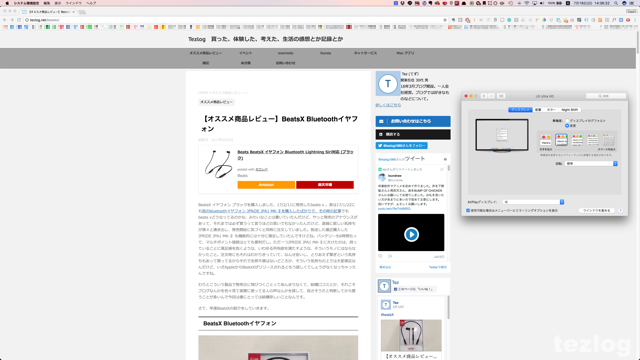Image resolution: width=640 pixels, height=360 pixels.
Task: Open the 表示 menu
Action: 58,3
